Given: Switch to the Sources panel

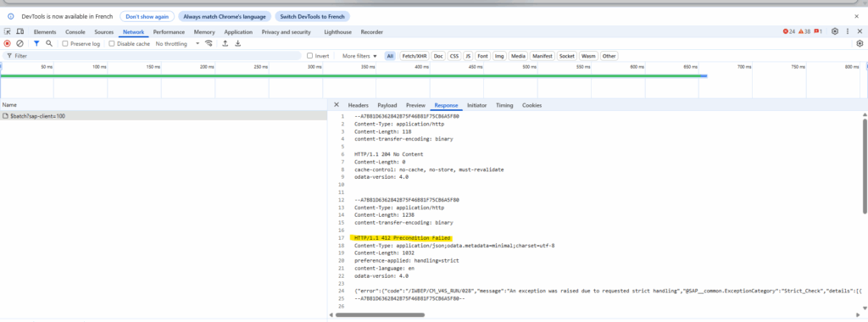Looking at the screenshot, I should pyautogui.click(x=103, y=32).
